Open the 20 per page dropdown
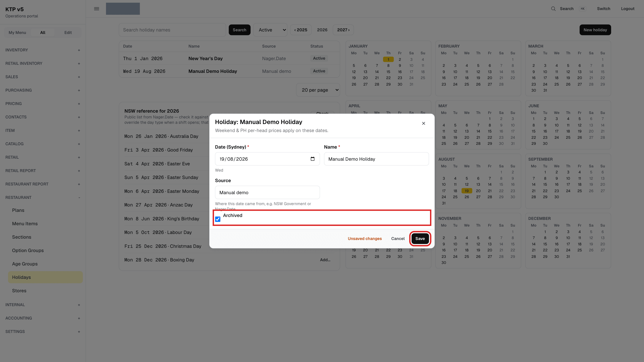 pyautogui.click(x=318, y=90)
